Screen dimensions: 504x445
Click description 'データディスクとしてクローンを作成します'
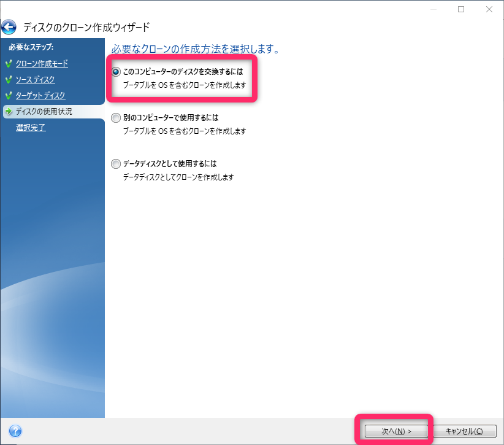tap(178, 177)
